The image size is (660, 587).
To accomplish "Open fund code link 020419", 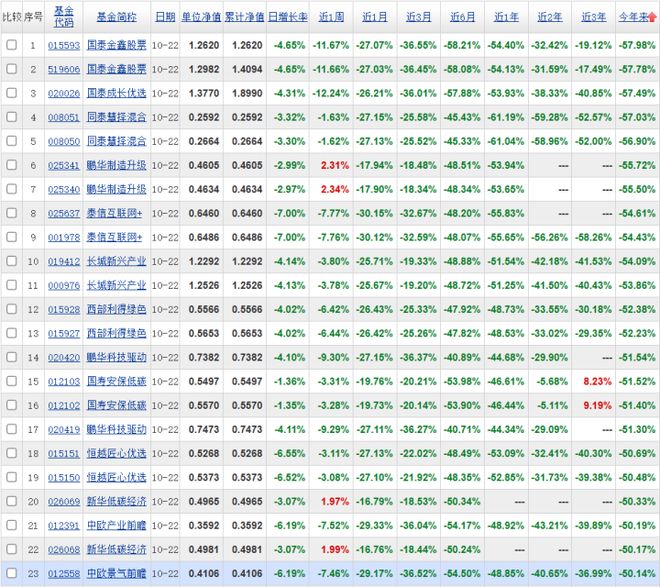I will point(64,429).
